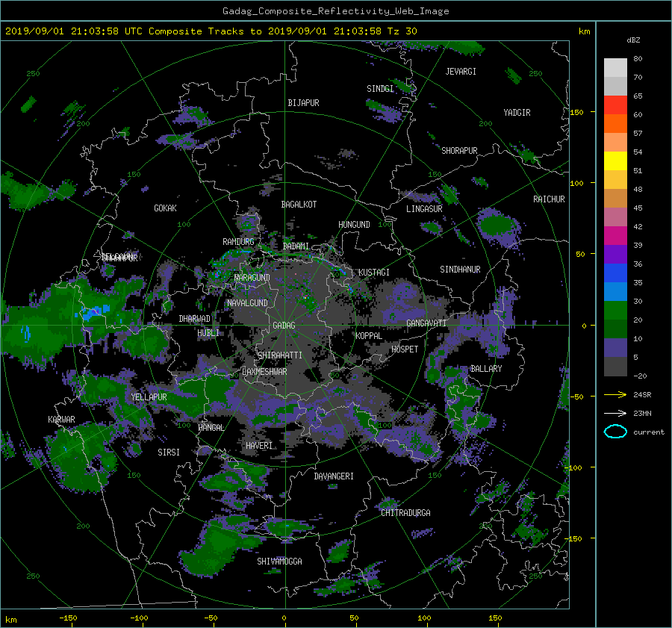Click the GANGAVATI city label
Image resolution: width=672 pixels, height=628 pixels.
[x=426, y=323]
